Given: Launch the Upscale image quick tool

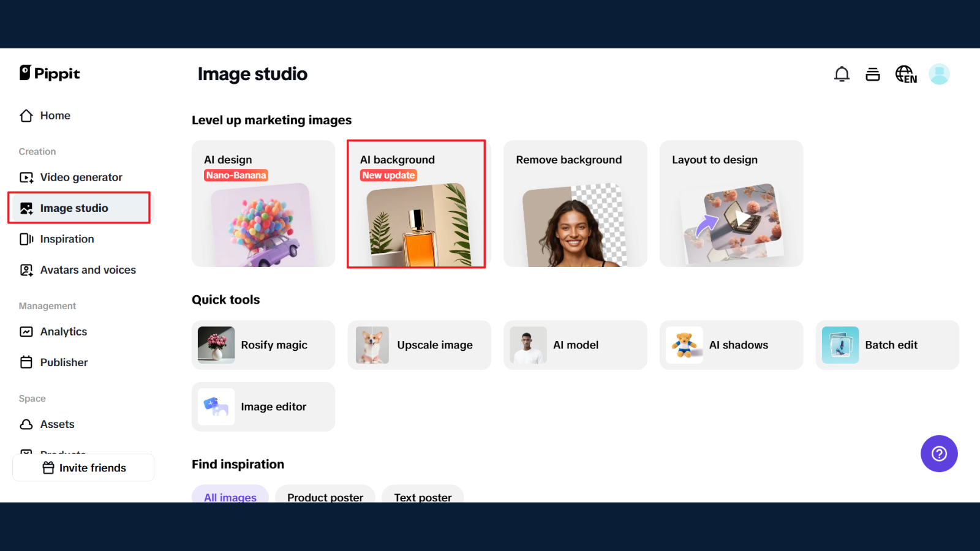Looking at the screenshot, I should (419, 345).
